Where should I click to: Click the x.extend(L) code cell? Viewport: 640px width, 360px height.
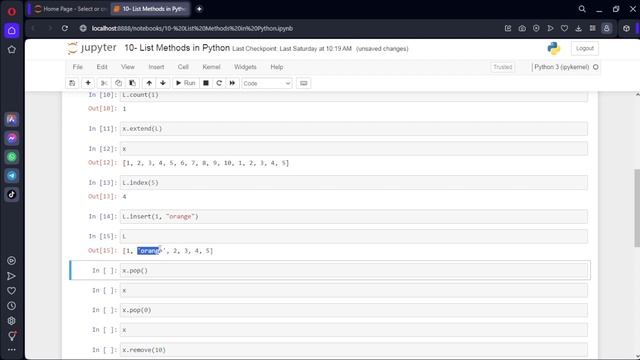tap(353, 129)
